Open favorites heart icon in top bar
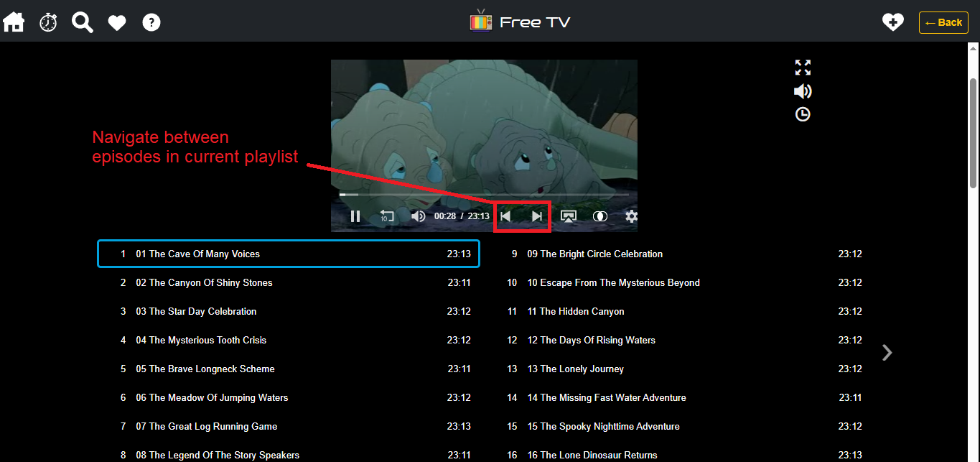Viewport: 980px width, 462px height. coord(117,23)
